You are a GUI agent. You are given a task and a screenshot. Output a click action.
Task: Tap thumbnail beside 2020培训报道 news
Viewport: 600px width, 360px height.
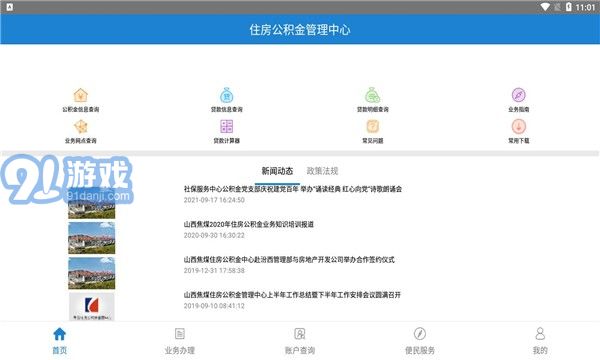click(91, 238)
